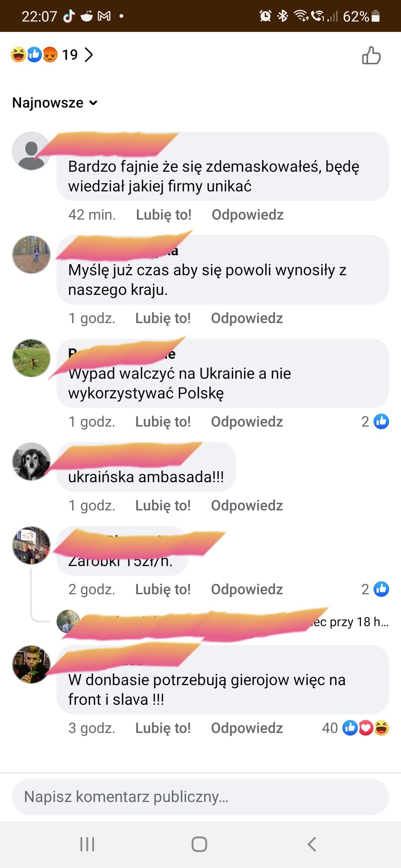Tap the Android back navigation arrow
The image size is (401, 868).
coord(312,844)
